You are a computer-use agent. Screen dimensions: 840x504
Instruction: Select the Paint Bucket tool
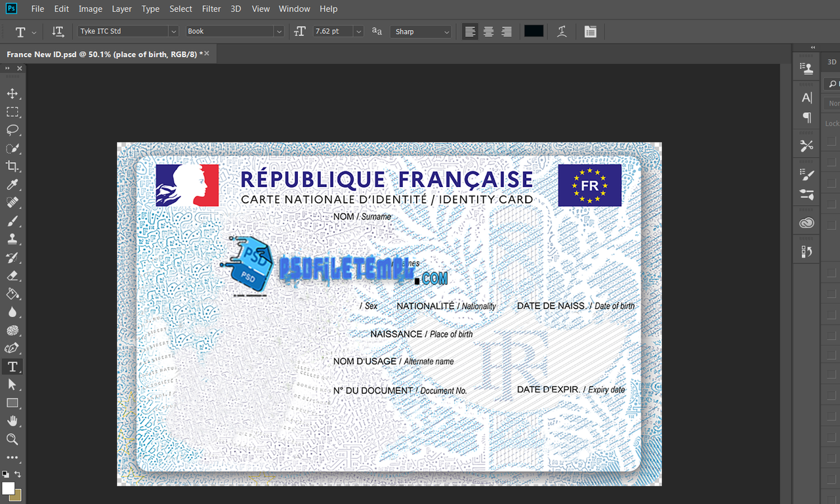(12, 294)
